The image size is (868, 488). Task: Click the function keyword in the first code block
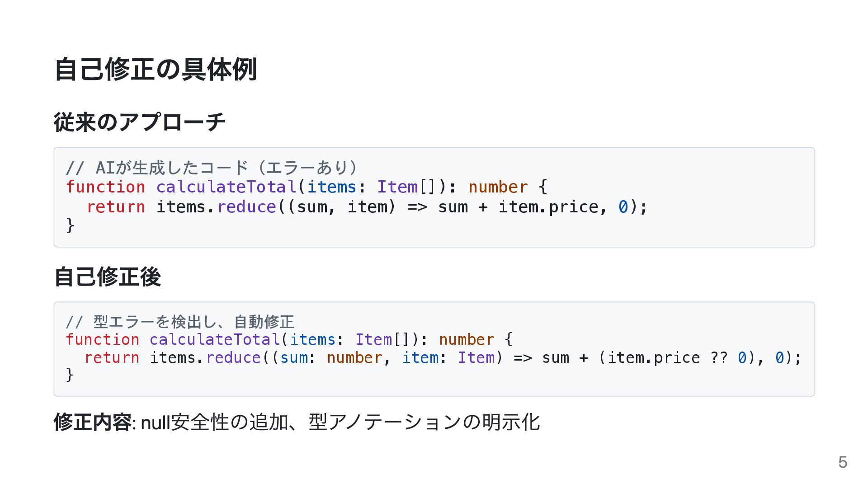point(105,187)
